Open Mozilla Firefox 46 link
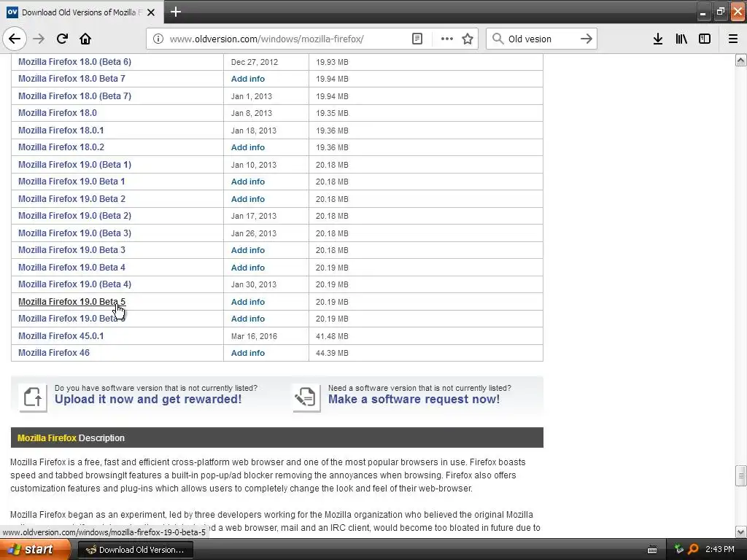This screenshot has width=747, height=560. (54, 353)
